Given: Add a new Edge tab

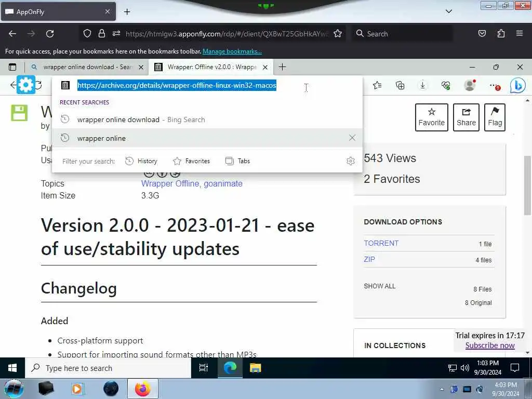Looking at the screenshot, I should click(282, 67).
